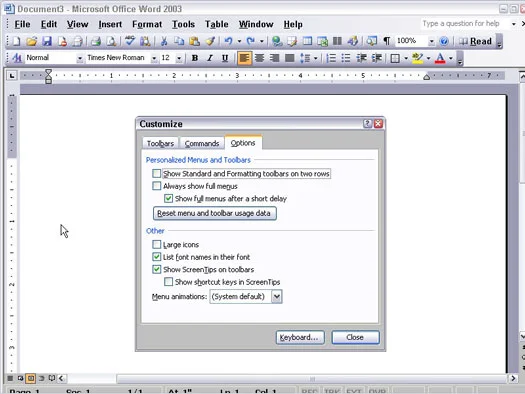The width and height of the screenshot is (525, 394).
Task: Open the Times New Roman font dropdown
Action: (154, 58)
